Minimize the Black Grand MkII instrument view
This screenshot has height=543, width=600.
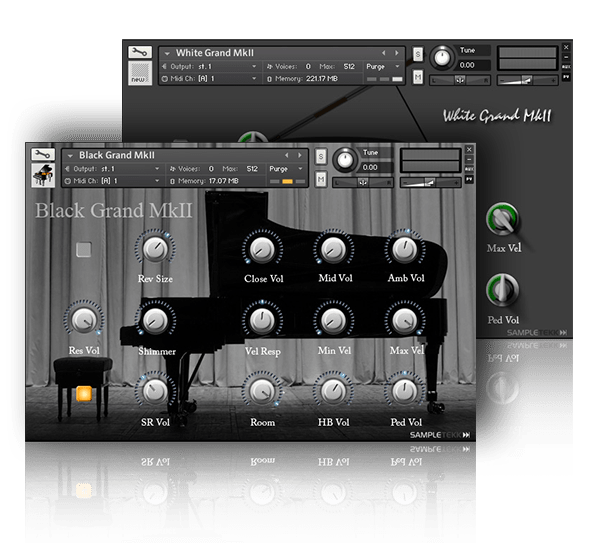pos(469,159)
